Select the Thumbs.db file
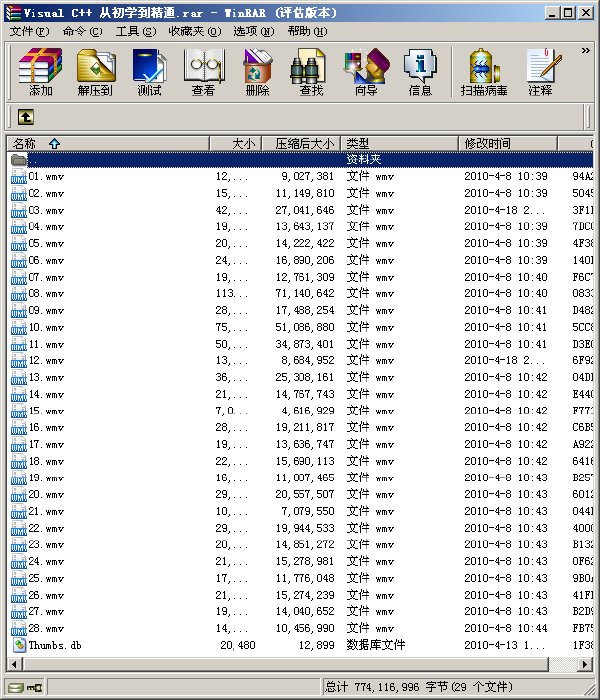This screenshot has height=700, width=600. (x=301, y=645)
